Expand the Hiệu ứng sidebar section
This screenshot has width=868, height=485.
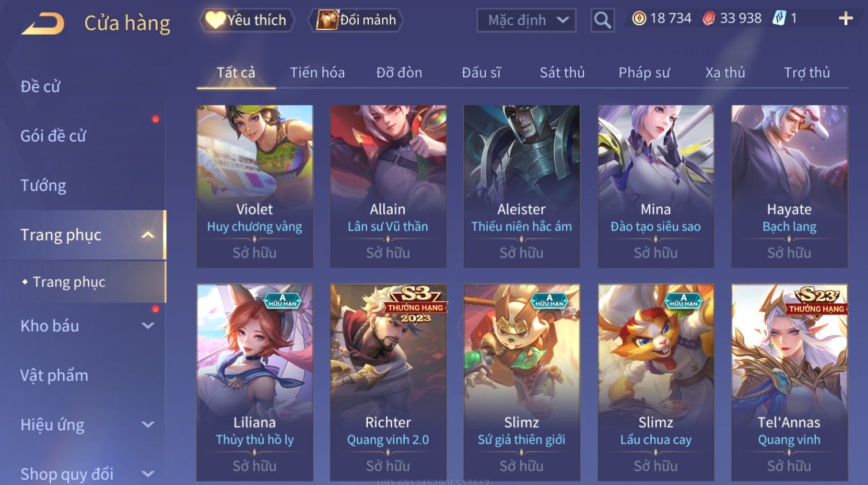[148, 425]
